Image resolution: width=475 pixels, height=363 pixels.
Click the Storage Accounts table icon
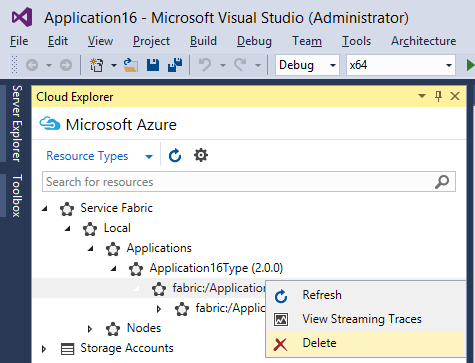pyautogui.click(x=67, y=349)
